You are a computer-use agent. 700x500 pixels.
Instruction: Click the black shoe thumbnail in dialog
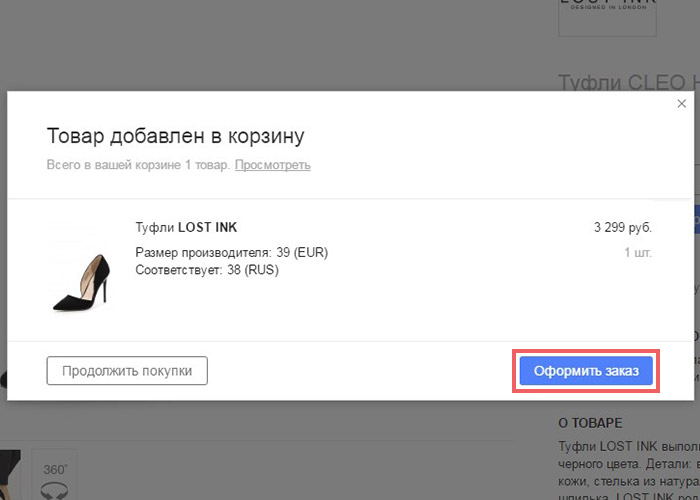pyautogui.click(x=82, y=283)
